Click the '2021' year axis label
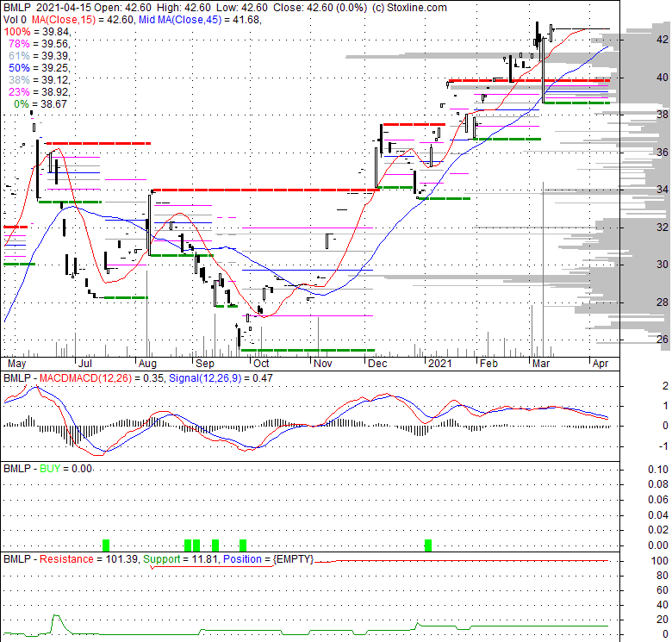672x642 pixels. point(440,364)
